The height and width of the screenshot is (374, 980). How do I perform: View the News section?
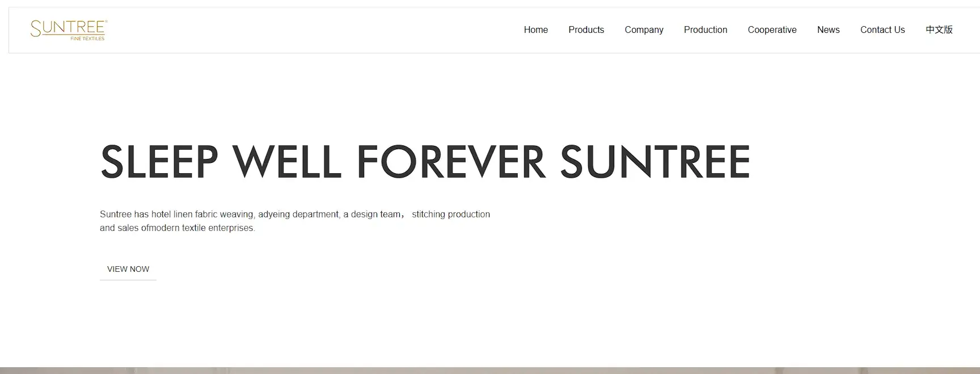pyautogui.click(x=828, y=30)
